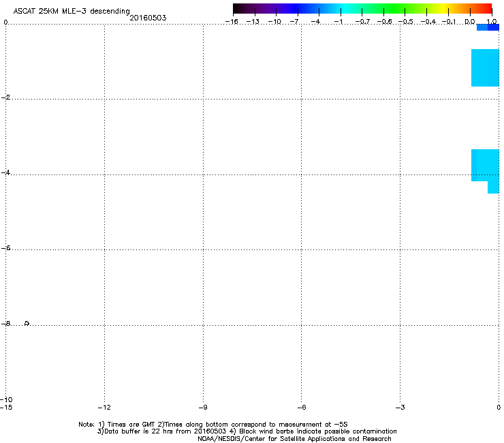Screen dimensions: 504x443
Task: Click the footnote line beginning 'Note: 1) Times are GMT'
Action: click(213, 425)
